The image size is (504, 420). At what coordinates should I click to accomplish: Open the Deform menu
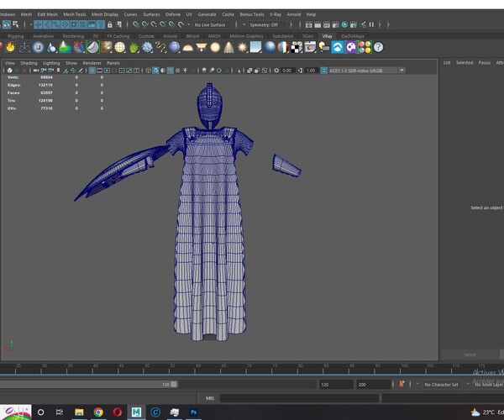point(173,14)
